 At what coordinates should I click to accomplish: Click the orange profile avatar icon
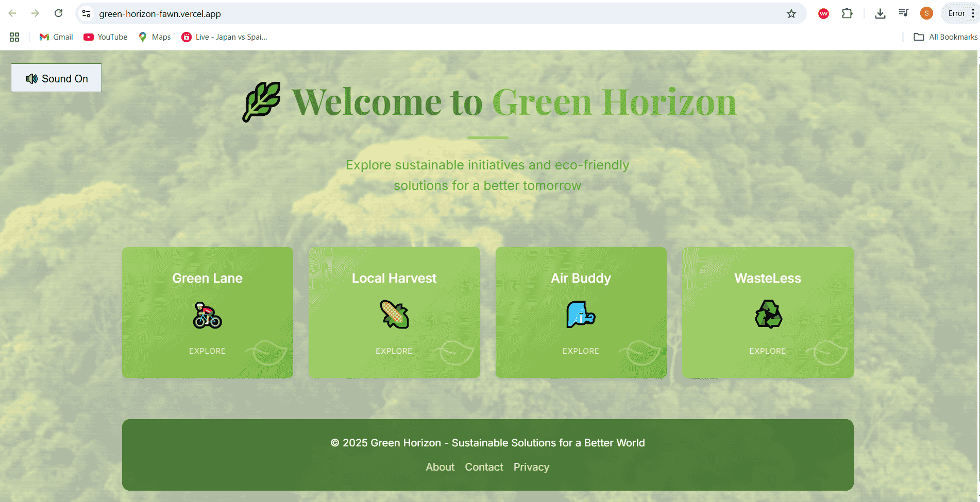click(x=926, y=13)
